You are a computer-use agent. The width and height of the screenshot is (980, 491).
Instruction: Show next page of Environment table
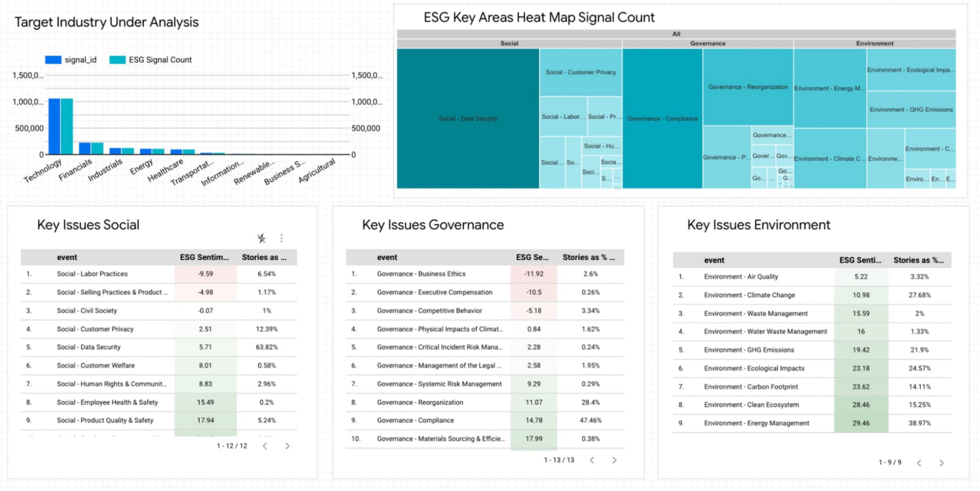(941, 463)
